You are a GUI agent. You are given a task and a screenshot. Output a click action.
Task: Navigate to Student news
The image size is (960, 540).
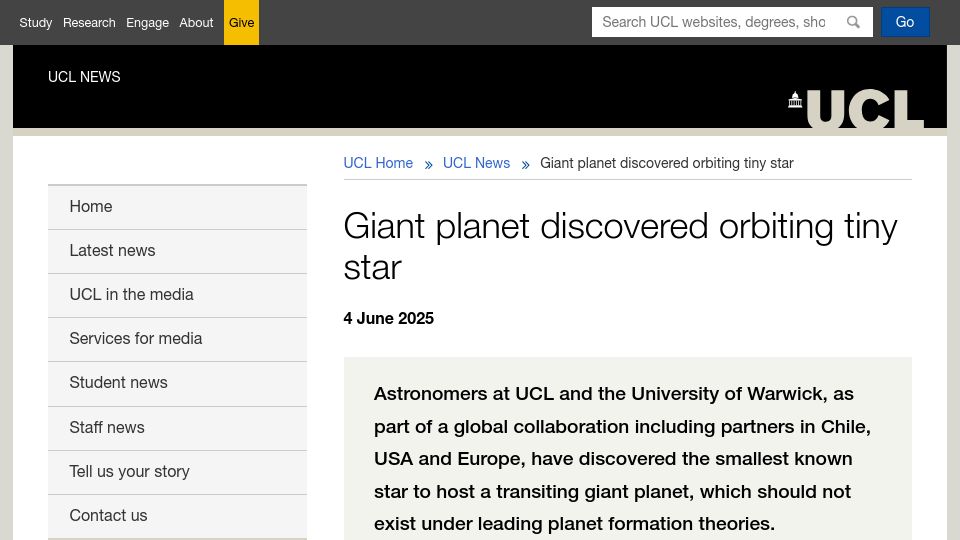pos(178,383)
